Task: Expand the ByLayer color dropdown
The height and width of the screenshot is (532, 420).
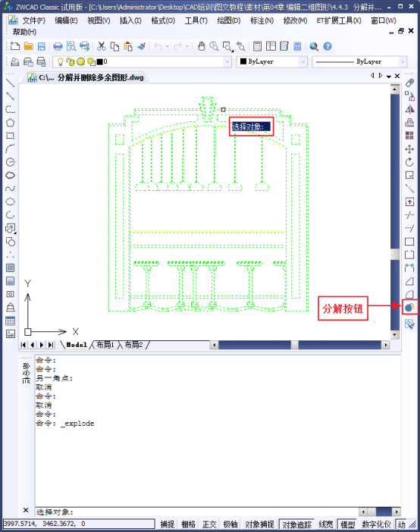Action: click(x=302, y=61)
